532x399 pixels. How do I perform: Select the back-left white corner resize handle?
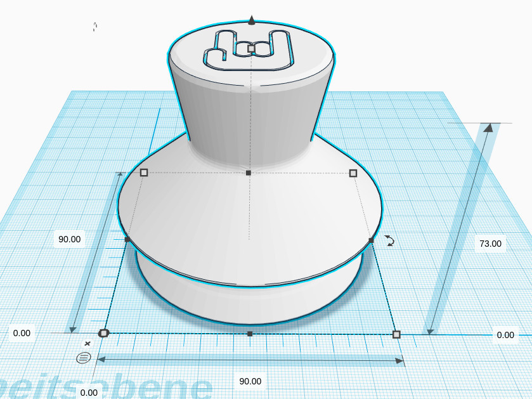(x=144, y=173)
